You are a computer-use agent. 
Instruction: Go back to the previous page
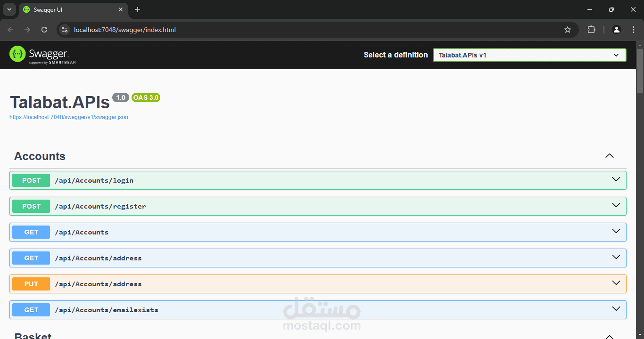[x=10, y=30]
